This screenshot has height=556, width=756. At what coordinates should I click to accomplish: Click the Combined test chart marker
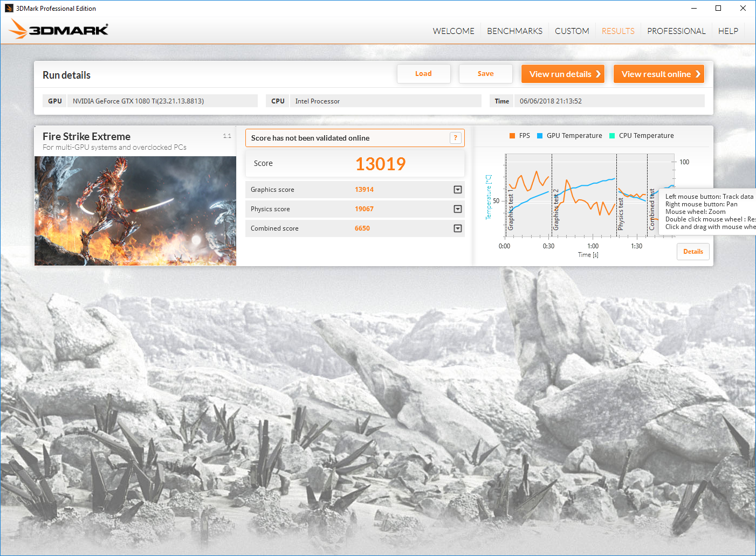pyautogui.click(x=652, y=210)
